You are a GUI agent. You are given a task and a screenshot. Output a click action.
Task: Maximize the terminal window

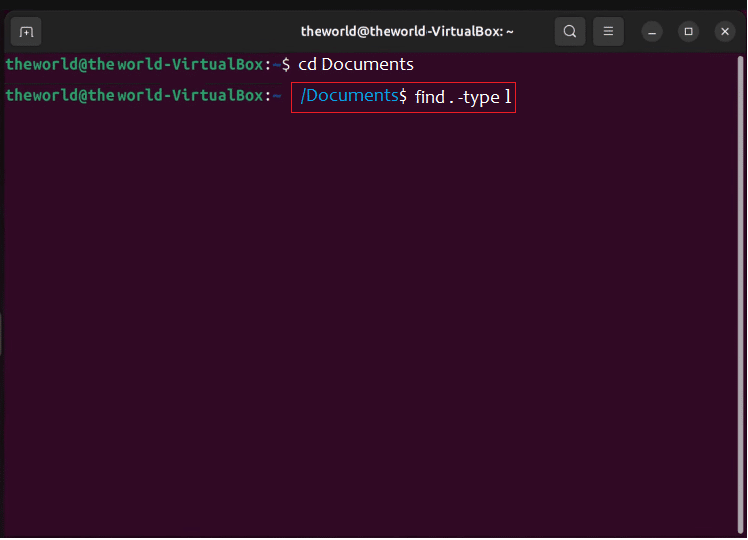(x=688, y=32)
